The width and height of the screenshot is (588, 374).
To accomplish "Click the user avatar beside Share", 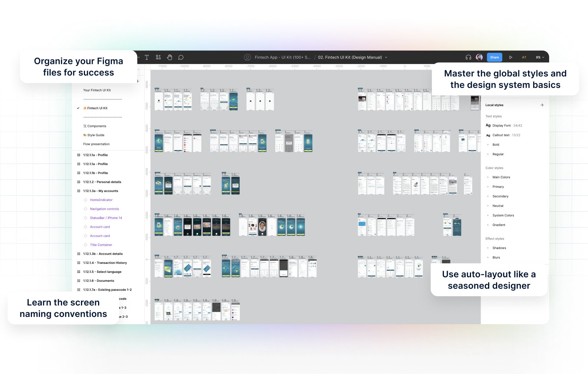I will click(479, 57).
